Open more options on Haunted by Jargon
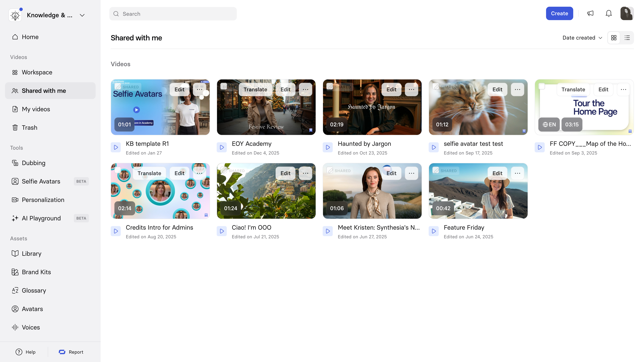Viewport: 644px width, 362px height. (x=411, y=89)
